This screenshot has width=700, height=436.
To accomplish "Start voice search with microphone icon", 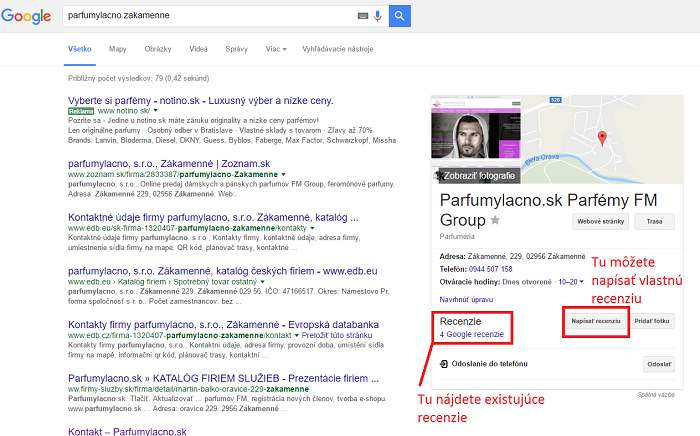I will pyautogui.click(x=378, y=16).
